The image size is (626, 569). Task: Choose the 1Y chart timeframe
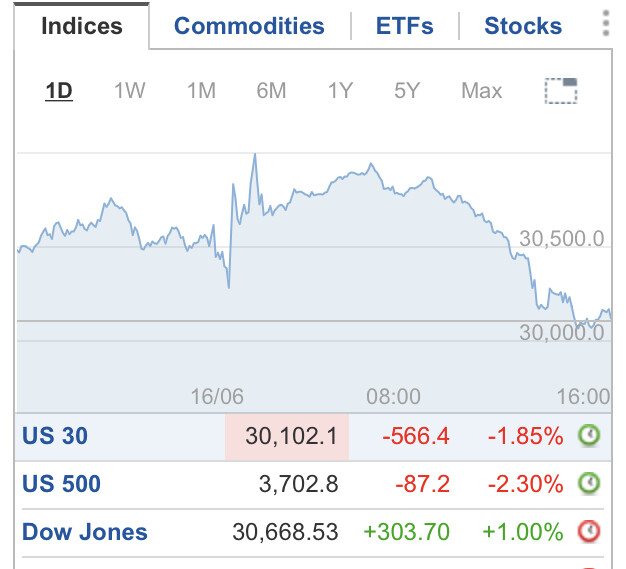tap(340, 91)
